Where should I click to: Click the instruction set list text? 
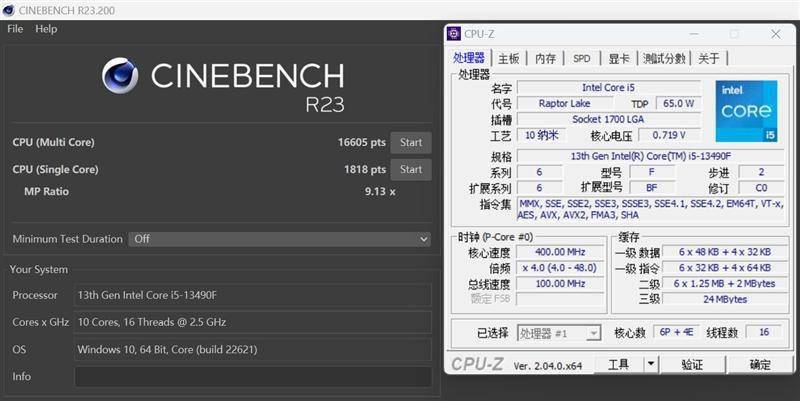[651, 209]
